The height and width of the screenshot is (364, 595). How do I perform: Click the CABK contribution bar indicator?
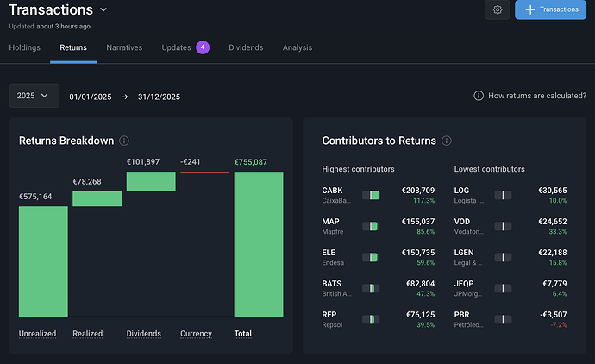pos(371,196)
